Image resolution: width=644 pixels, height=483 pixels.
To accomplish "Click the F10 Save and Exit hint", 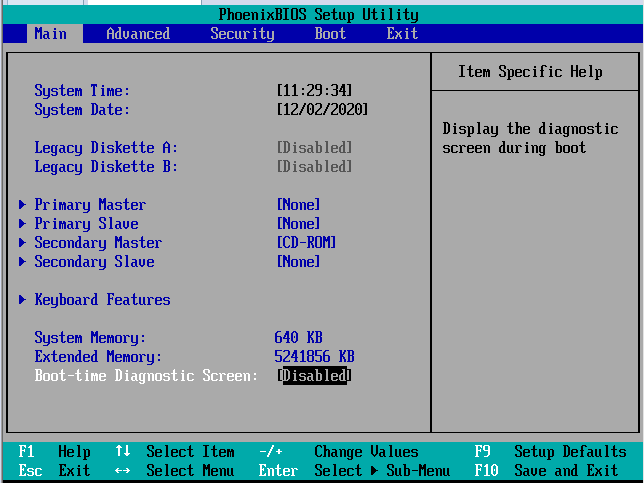I will click(x=546, y=470).
